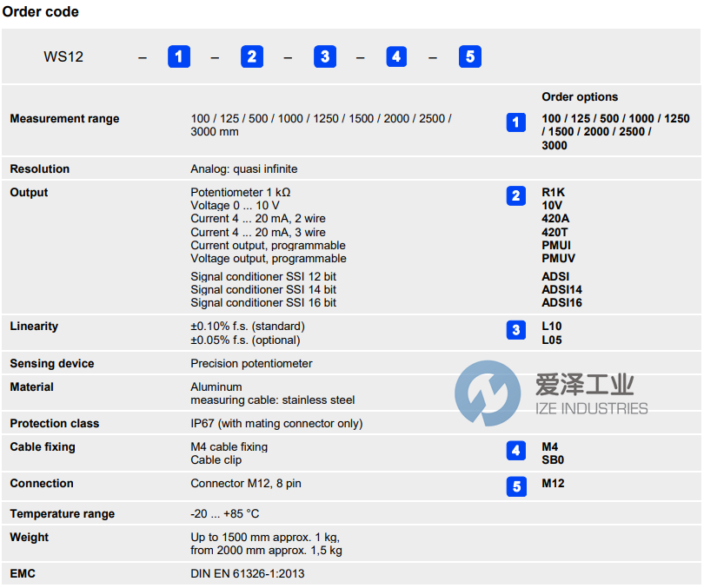Choose the L05 optional linearity value
Image resolution: width=704 pixels, height=588 pixels.
pyautogui.click(x=551, y=340)
